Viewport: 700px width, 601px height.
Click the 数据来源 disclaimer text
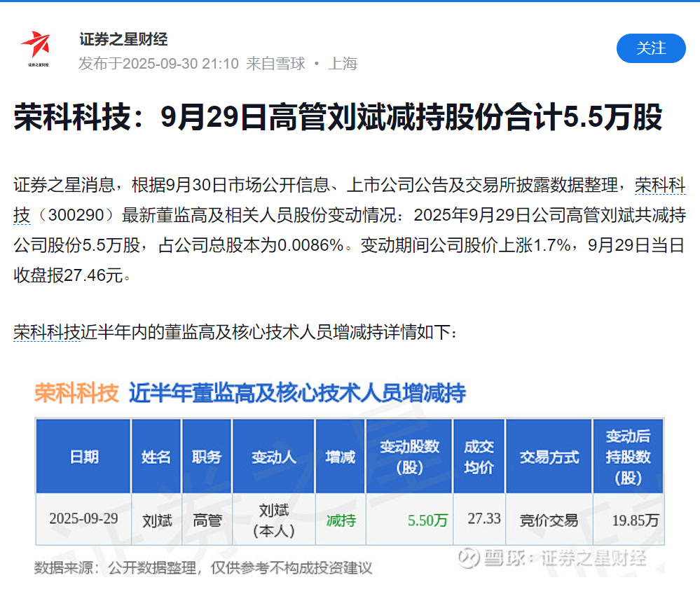(x=203, y=568)
